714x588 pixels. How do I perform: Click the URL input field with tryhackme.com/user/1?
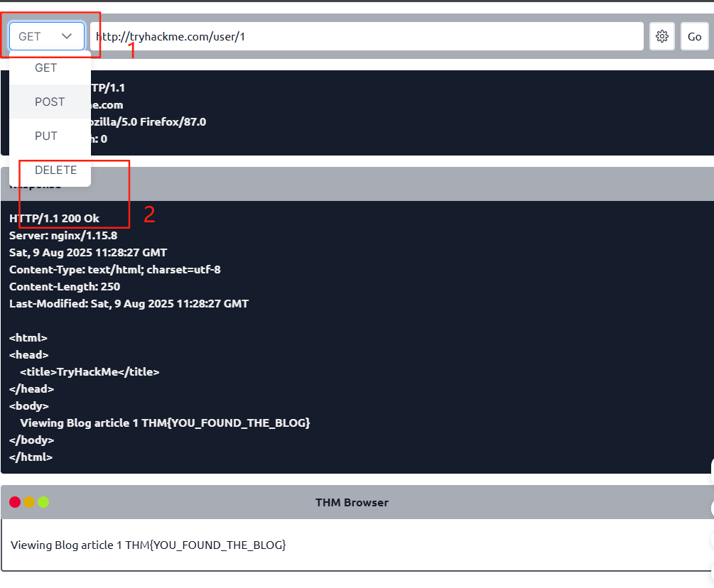pos(367,36)
